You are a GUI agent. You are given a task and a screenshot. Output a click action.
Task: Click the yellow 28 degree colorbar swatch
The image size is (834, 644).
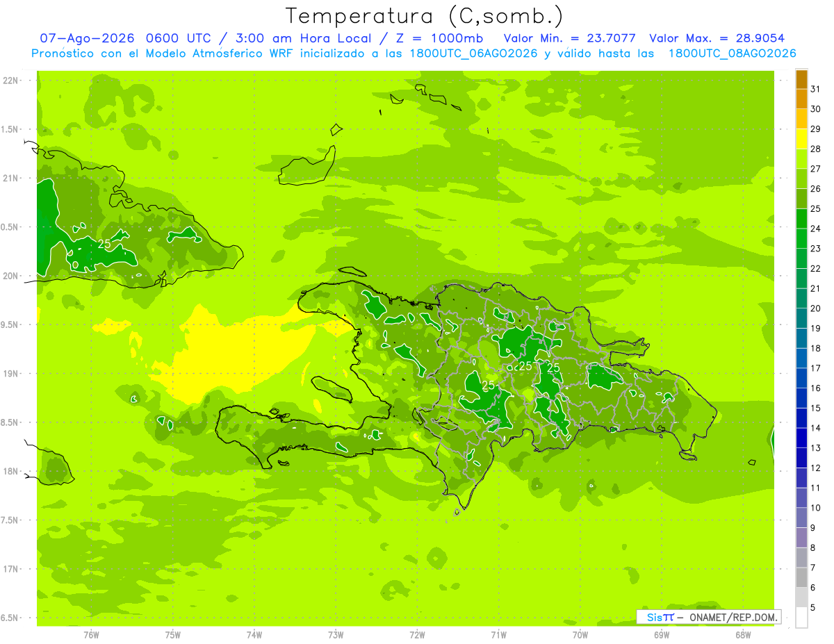pyautogui.click(x=801, y=140)
